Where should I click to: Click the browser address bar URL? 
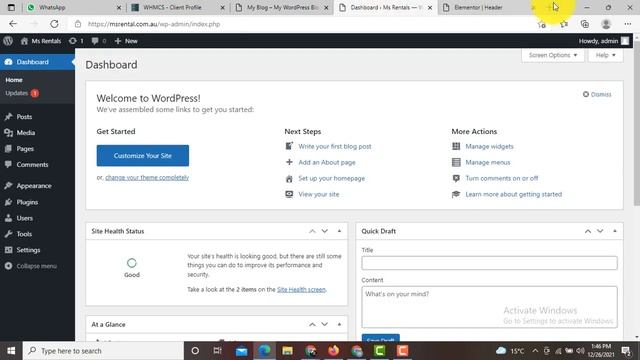pos(154,24)
